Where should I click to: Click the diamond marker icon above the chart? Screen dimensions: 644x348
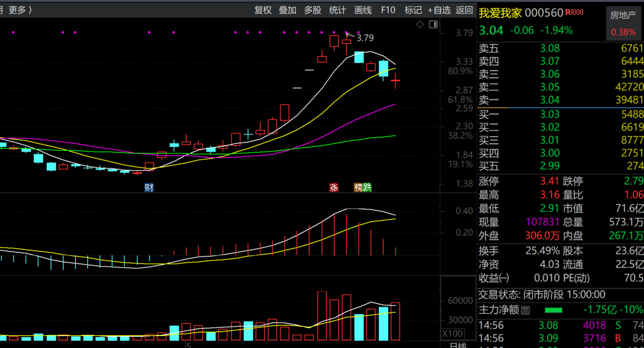(x=420, y=25)
